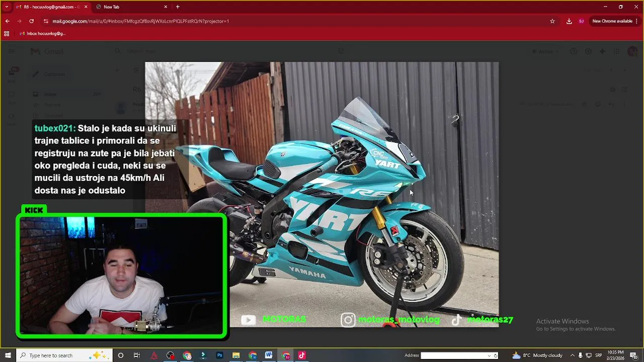644x362 pixels.
Task: Open Chrome downloads icon
Action: [x=569, y=21]
